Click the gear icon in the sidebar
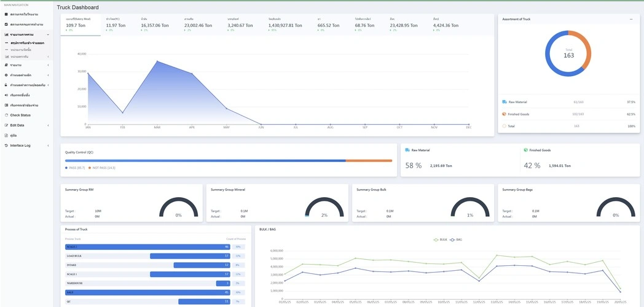The height and width of the screenshot is (307, 644). (6, 75)
